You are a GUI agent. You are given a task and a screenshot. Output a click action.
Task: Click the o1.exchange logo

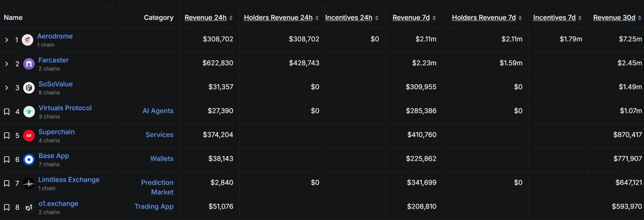[28, 208]
